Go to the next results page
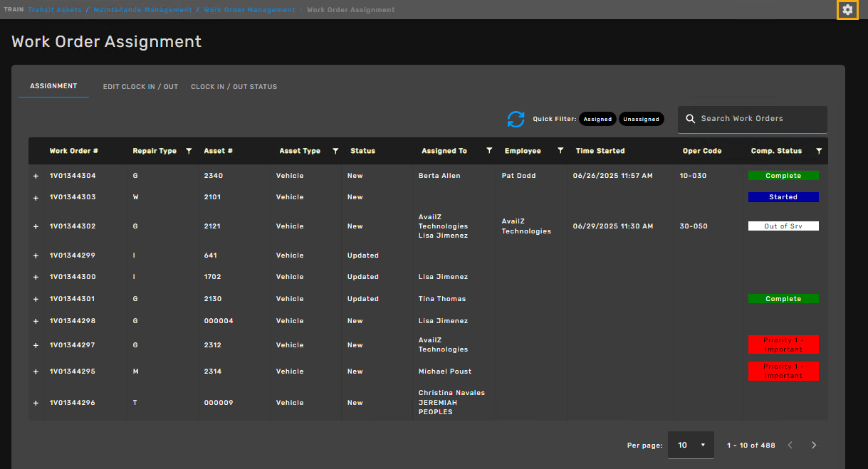868x469 pixels. [x=814, y=445]
